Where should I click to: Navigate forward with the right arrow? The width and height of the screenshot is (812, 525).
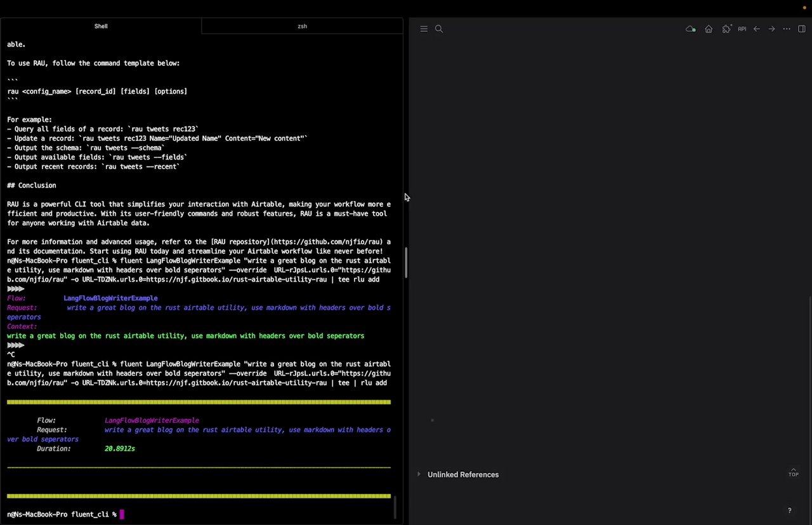pyautogui.click(x=771, y=29)
